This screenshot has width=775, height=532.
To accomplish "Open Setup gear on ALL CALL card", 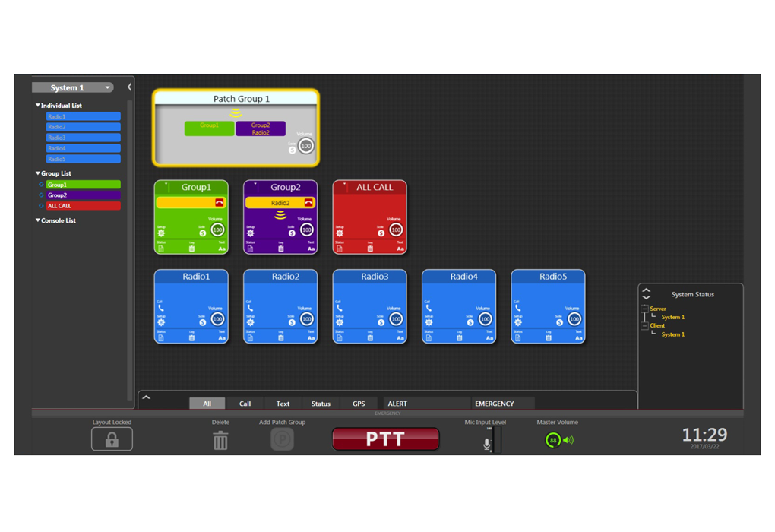I will click(340, 233).
